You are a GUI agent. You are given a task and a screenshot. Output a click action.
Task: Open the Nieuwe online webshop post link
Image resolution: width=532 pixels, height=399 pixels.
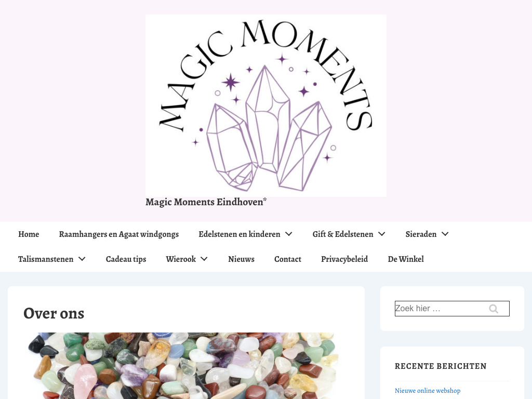(x=428, y=391)
